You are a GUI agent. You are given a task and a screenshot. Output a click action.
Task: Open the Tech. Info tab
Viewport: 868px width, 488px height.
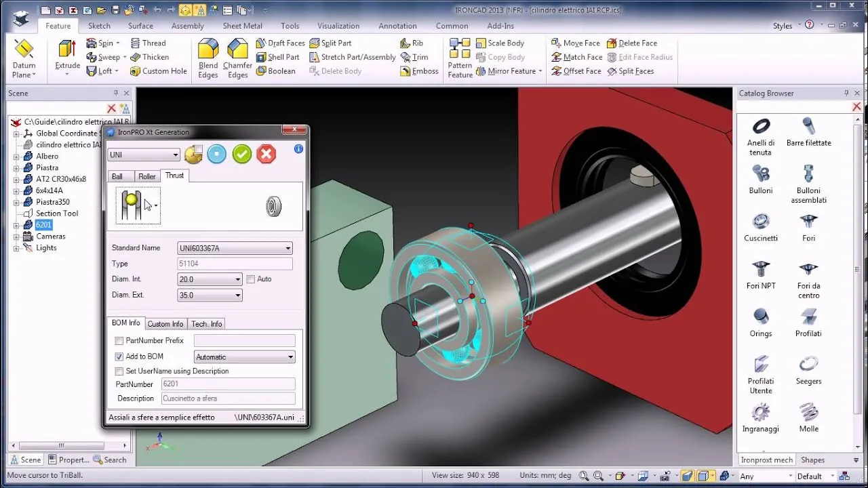click(206, 324)
